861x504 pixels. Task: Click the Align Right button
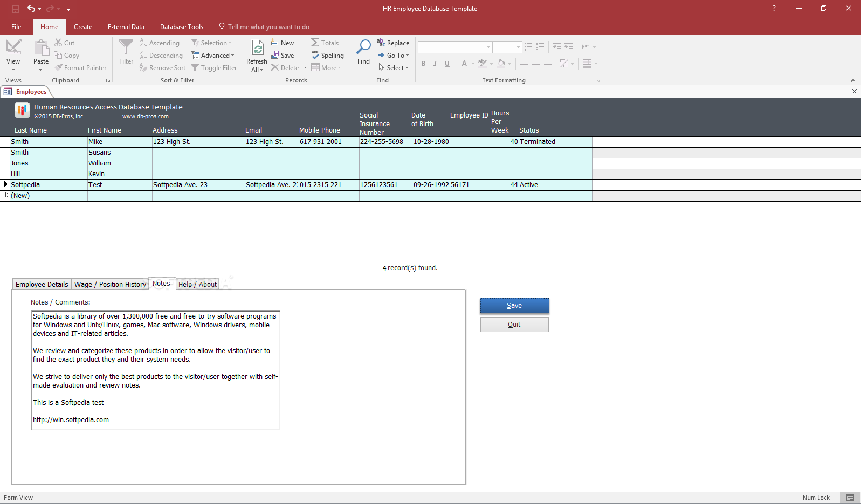(x=548, y=64)
